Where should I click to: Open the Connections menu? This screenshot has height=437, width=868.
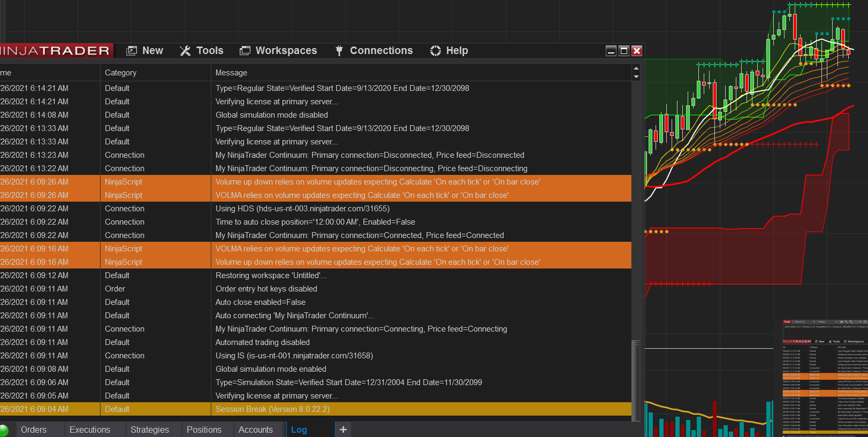pos(374,51)
